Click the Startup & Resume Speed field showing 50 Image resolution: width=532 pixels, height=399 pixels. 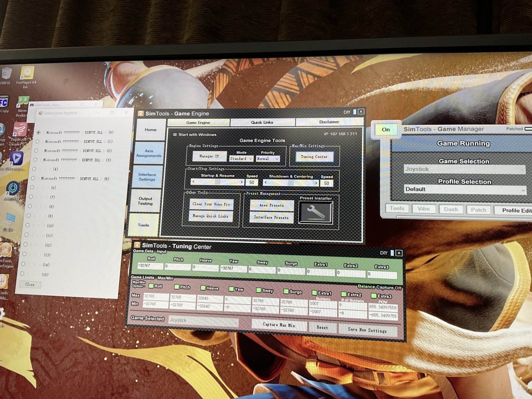coord(252,182)
